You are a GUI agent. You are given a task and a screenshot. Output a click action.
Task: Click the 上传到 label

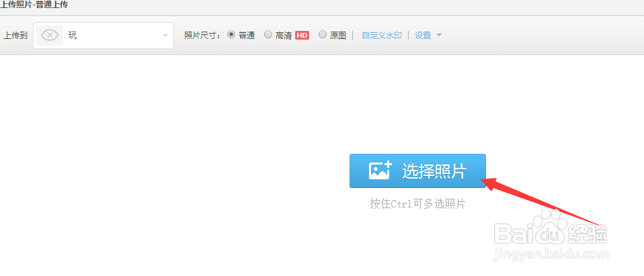15,36
